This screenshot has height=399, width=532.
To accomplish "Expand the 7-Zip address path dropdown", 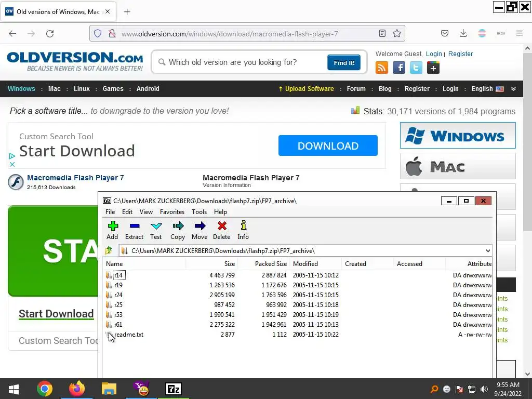I will click(x=488, y=251).
